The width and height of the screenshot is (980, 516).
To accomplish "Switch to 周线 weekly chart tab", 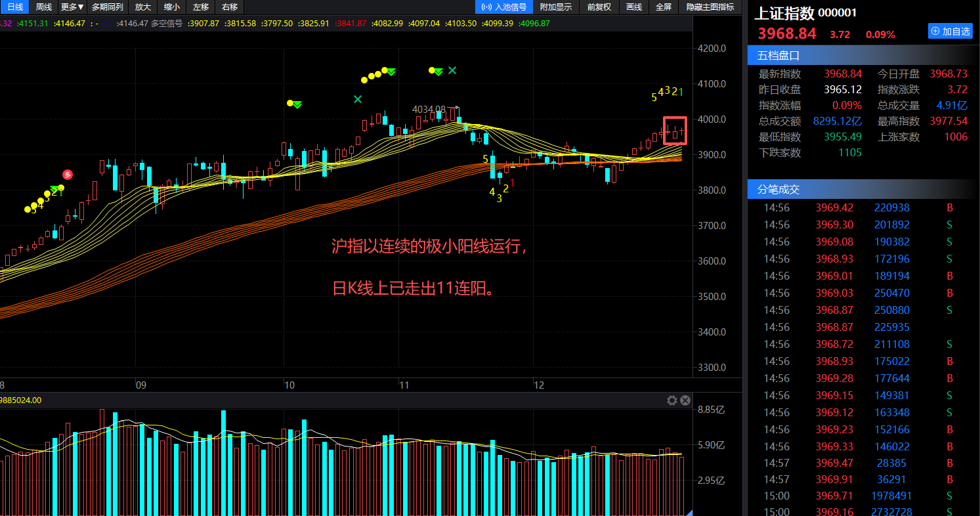I will click(x=43, y=7).
